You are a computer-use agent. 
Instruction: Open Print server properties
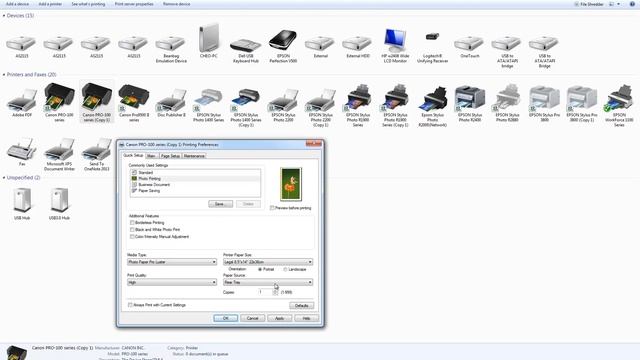coord(134,4)
